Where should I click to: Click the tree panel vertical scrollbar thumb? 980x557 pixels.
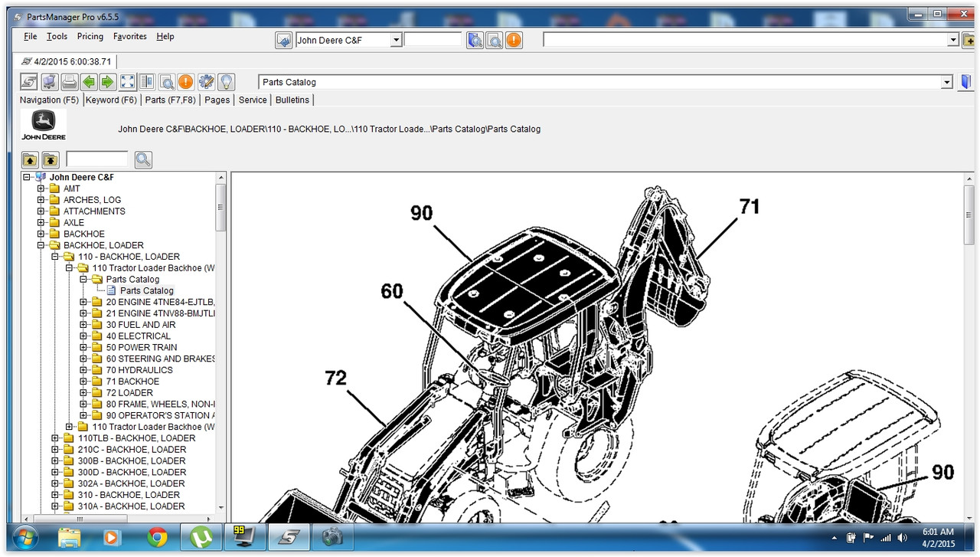[220, 207]
